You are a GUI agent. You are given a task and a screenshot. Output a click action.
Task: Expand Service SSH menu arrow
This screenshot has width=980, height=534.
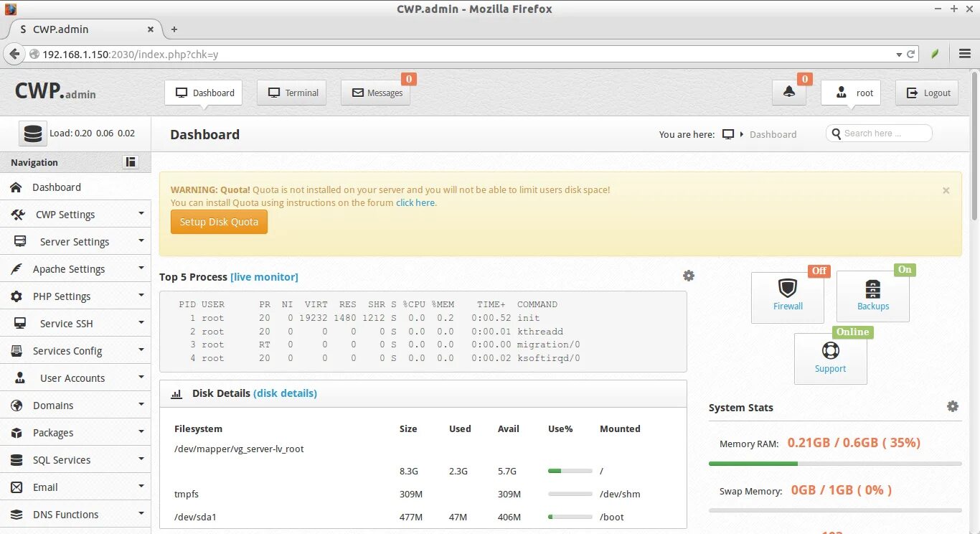(141, 322)
